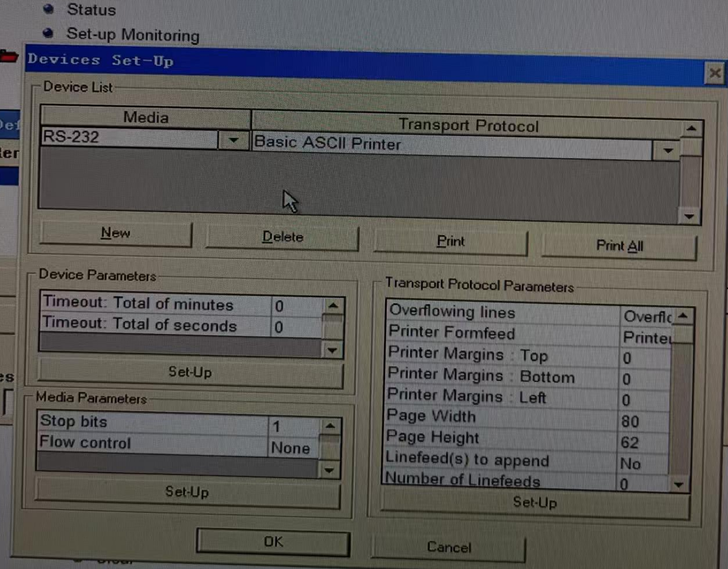Select the Page Width value cell

coord(643,421)
